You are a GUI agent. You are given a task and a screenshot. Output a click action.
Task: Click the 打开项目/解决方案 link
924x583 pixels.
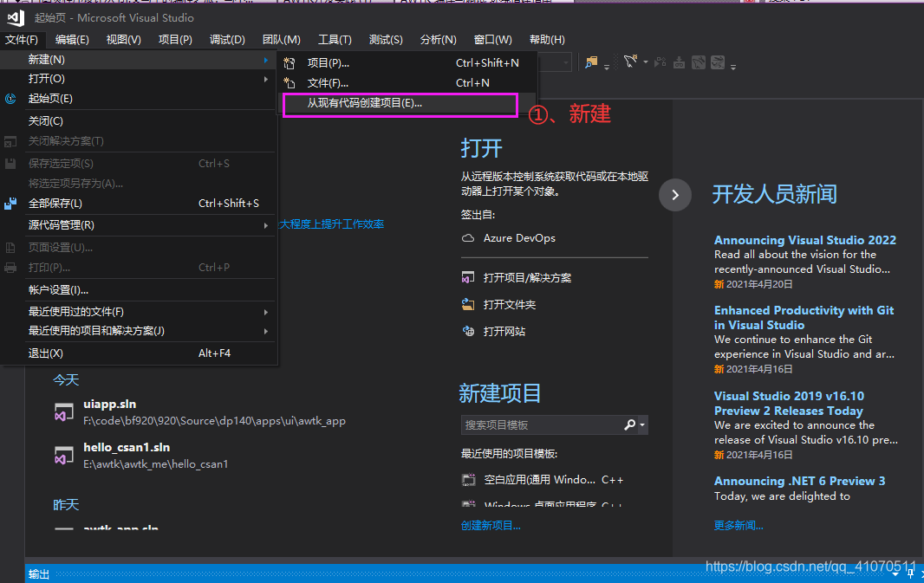pyautogui.click(x=527, y=278)
